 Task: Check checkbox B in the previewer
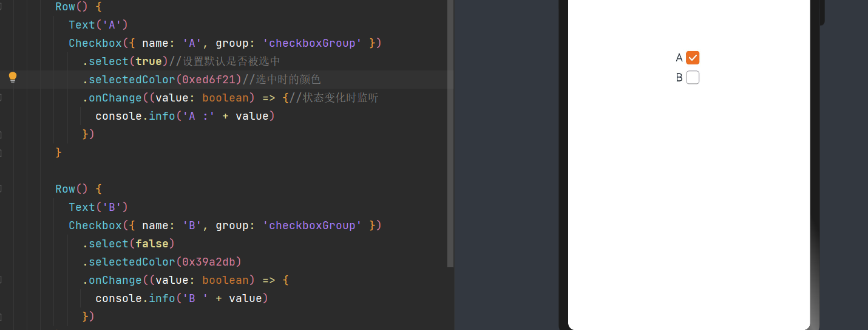(x=693, y=77)
